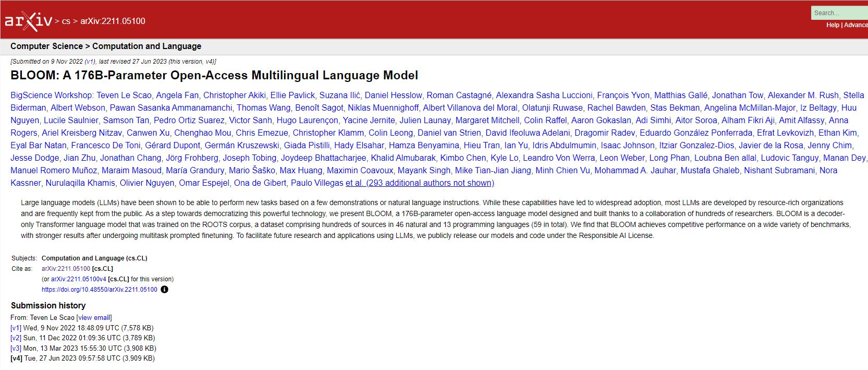The width and height of the screenshot is (868, 370).
Task: Open Angelina McMillan-Major author link
Action: pyautogui.click(x=750, y=108)
